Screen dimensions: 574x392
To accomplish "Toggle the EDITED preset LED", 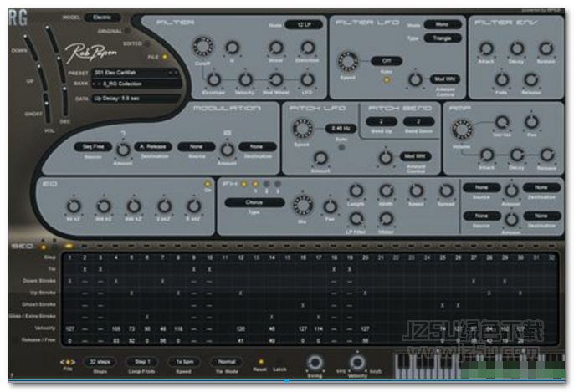I will [x=147, y=43].
